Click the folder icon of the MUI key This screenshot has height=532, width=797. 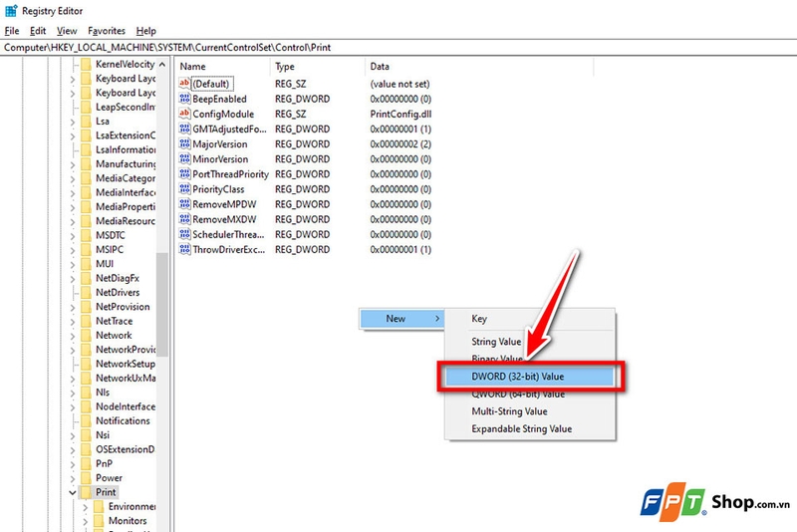click(87, 264)
